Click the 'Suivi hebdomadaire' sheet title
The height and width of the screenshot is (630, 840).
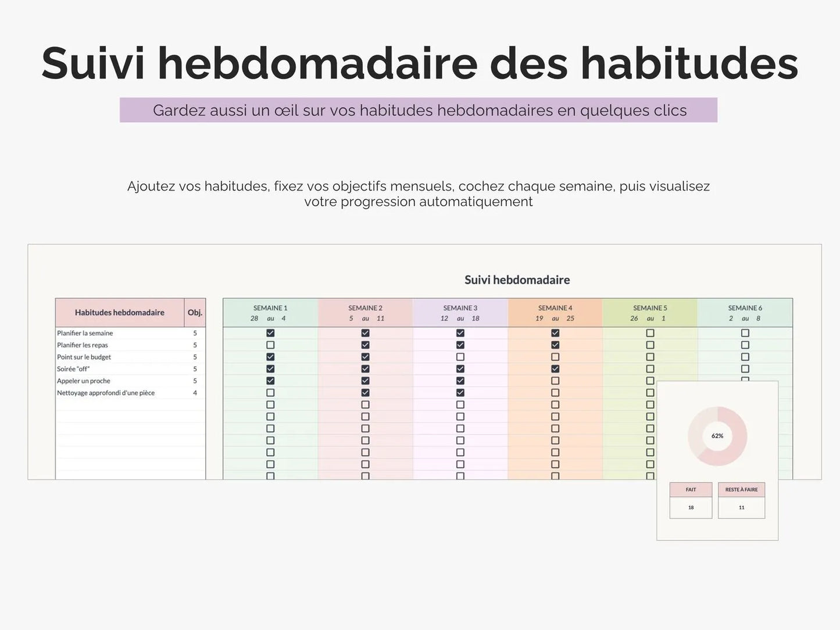click(x=517, y=280)
